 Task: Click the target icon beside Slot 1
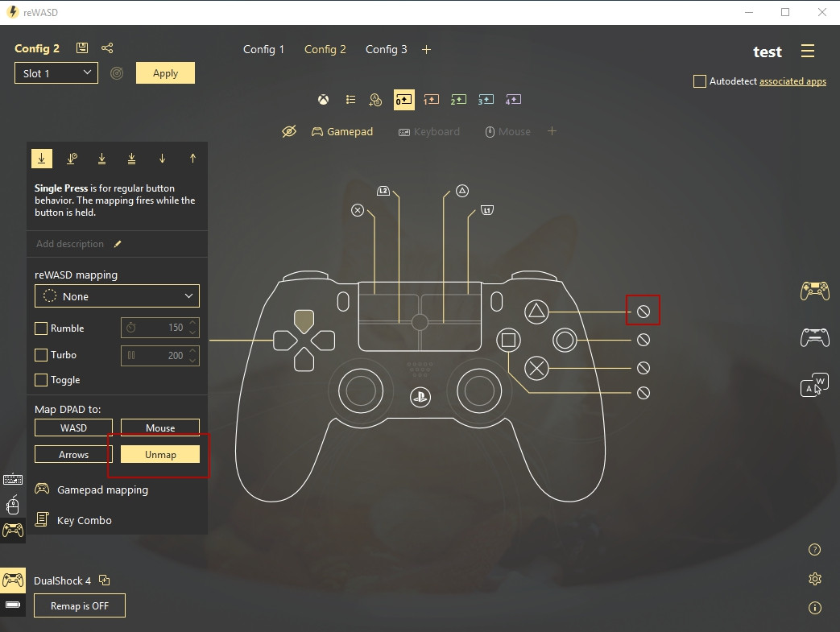click(117, 73)
